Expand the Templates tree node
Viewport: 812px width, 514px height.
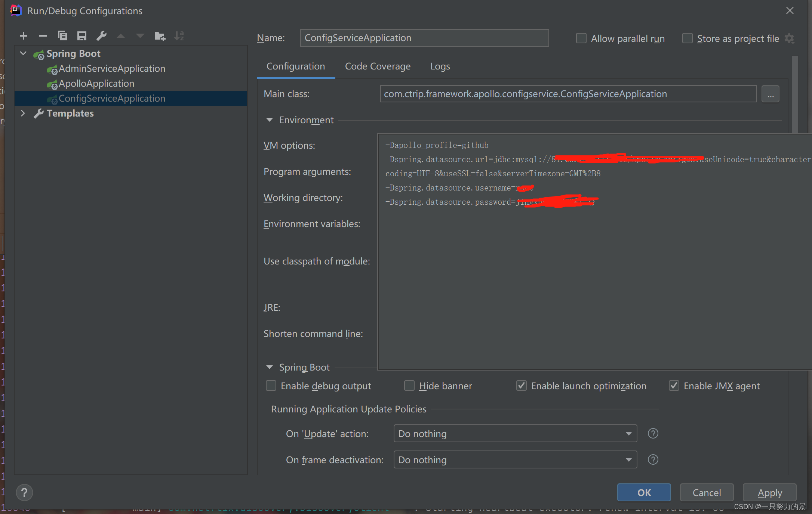pyautogui.click(x=23, y=113)
